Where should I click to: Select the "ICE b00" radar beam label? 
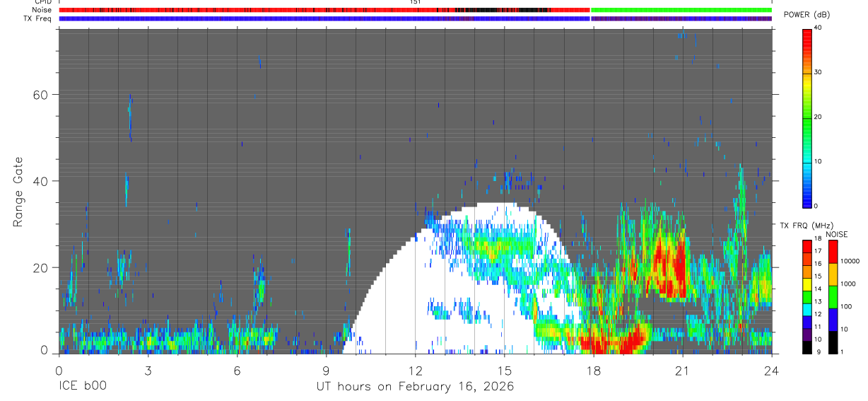[81, 386]
